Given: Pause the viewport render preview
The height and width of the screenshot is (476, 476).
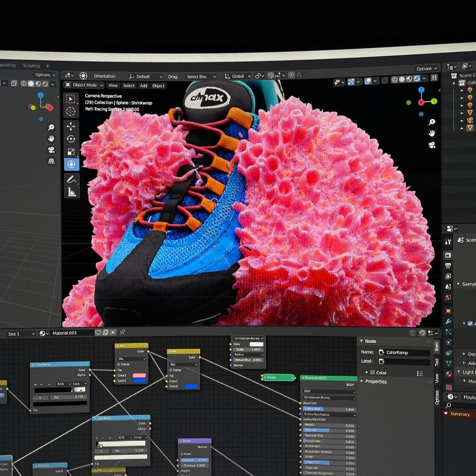Looking at the screenshot, I should click(x=435, y=78).
